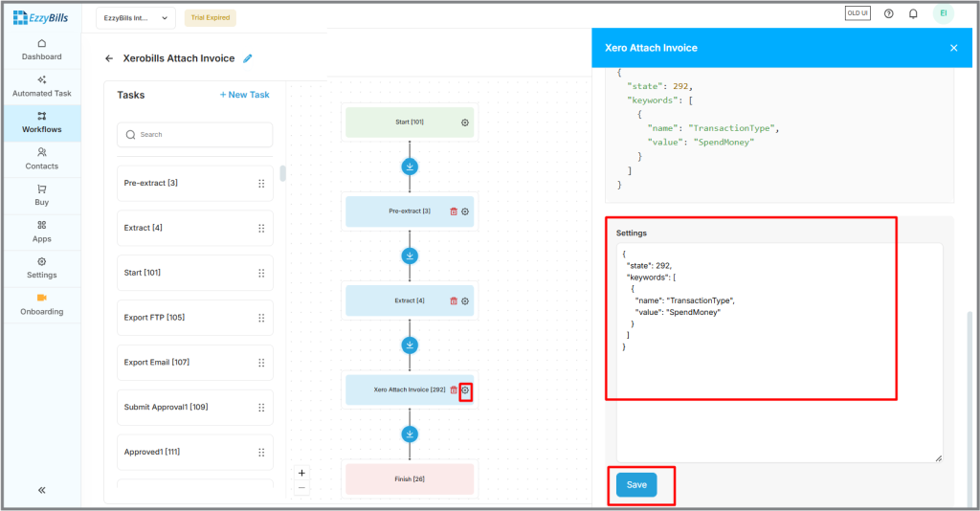
Task: Save the Xero Attach Invoice settings
Action: click(636, 485)
